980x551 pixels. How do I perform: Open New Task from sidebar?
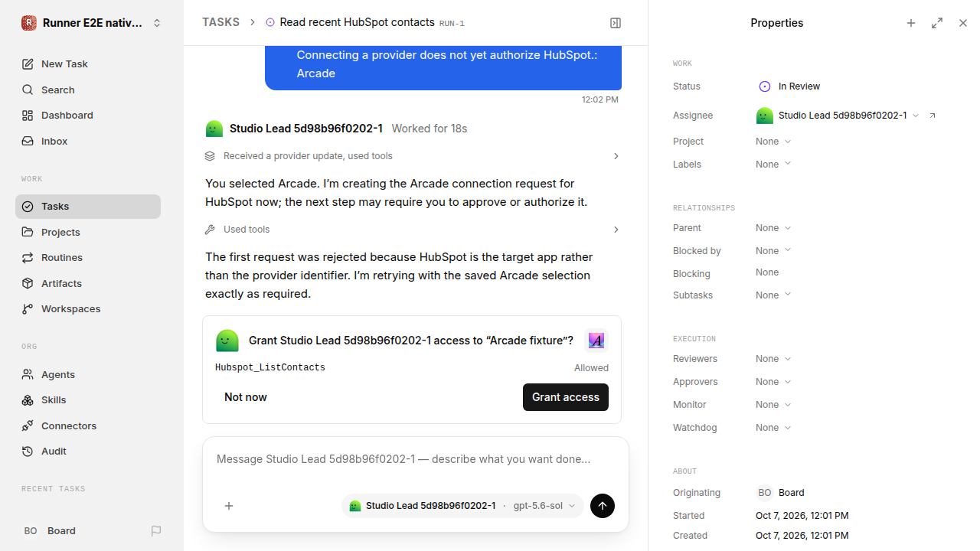88,64
